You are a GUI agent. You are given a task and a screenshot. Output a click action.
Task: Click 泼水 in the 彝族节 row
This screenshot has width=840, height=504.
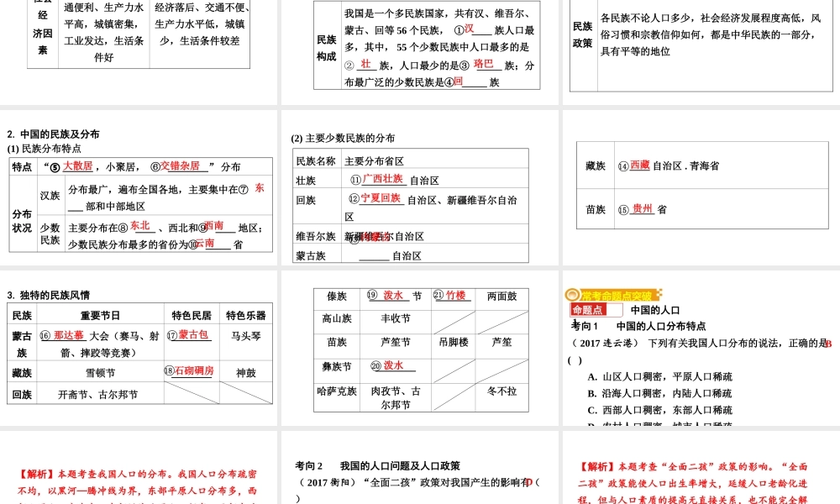pyautogui.click(x=393, y=365)
